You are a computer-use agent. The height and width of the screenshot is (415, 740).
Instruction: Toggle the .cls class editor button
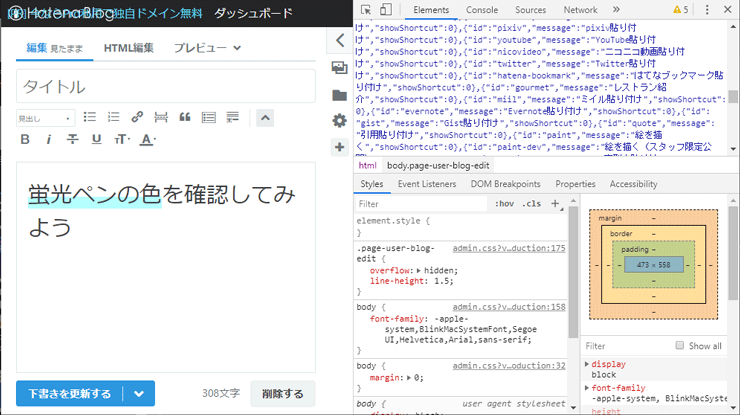[x=531, y=204]
